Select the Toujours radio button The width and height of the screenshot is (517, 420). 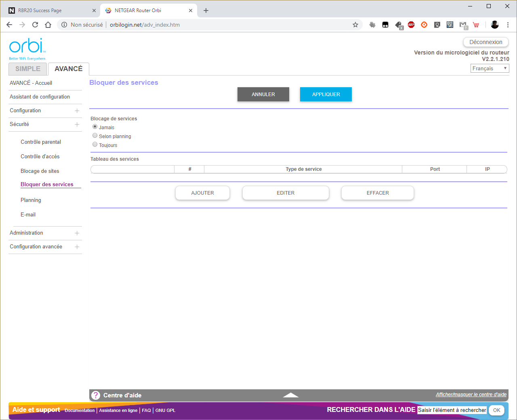95,145
